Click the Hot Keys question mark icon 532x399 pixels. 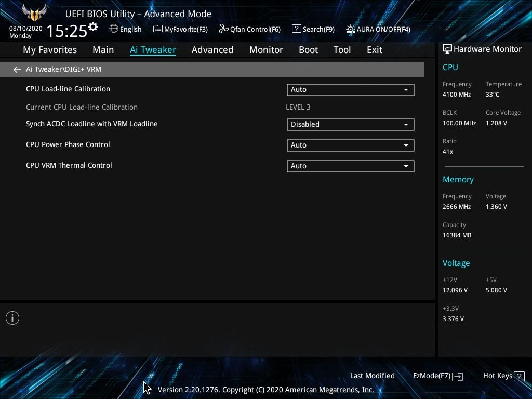point(519,376)
